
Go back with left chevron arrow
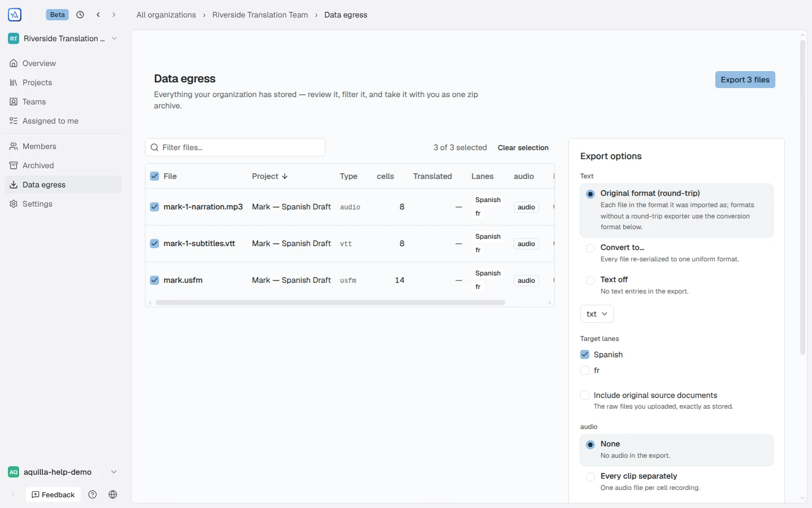(98, 15)
